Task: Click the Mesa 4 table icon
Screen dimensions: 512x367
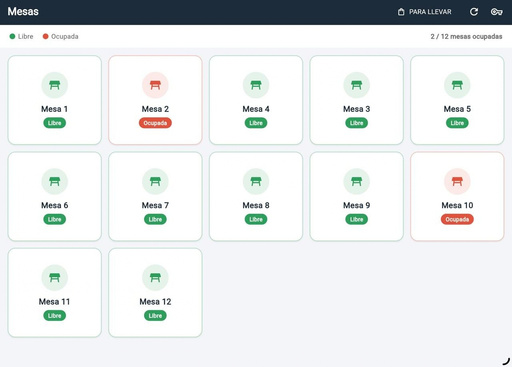Action: coord(256,85)
